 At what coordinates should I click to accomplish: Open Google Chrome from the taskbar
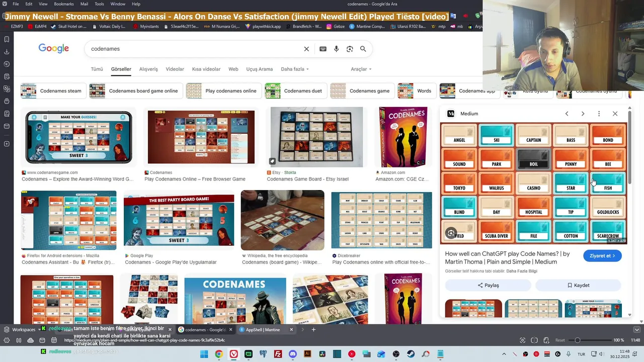tap(219, 354)
